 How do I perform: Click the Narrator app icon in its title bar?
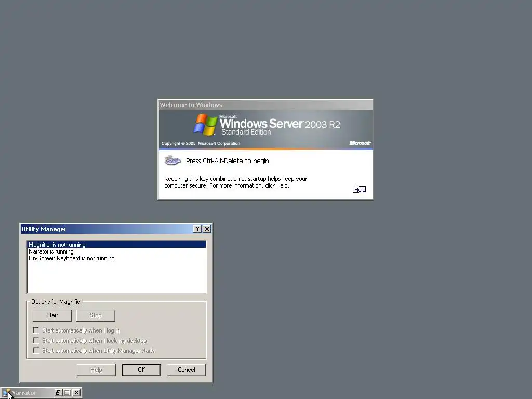tap(6, 393)
